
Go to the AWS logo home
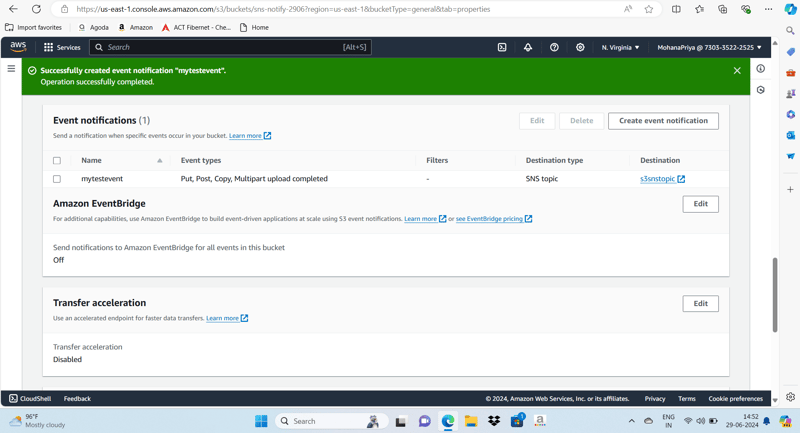[x=18, y=46]
